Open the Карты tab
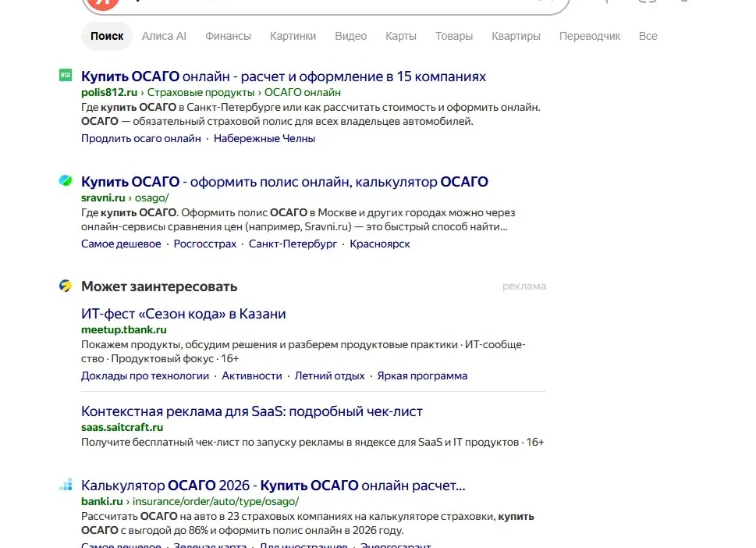 pos(401,36)
